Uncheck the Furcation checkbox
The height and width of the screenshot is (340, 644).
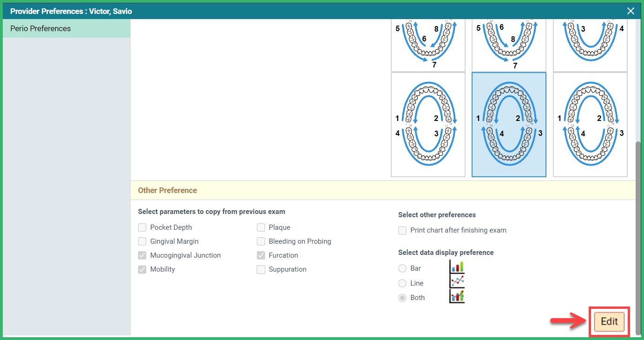click(261, 255)
